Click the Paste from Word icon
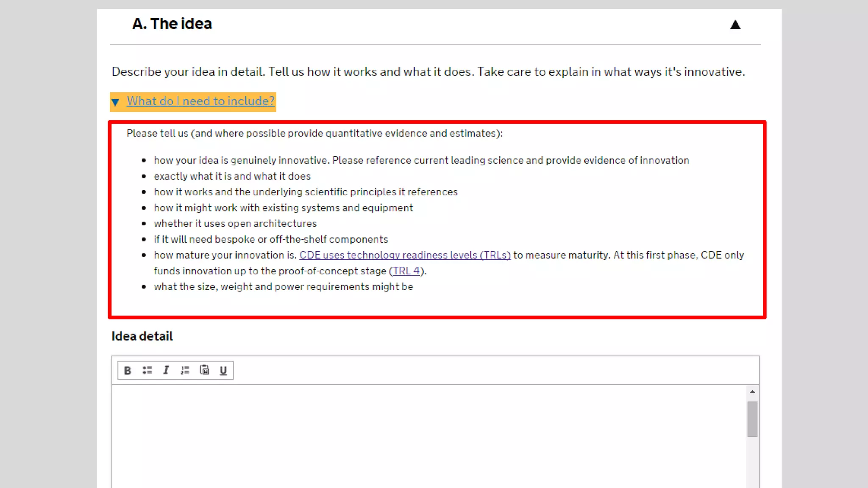 pos(204,371)
